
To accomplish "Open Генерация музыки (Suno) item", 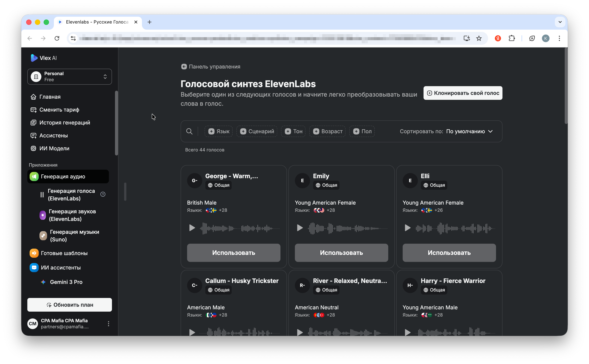I will tap(74, 236).
